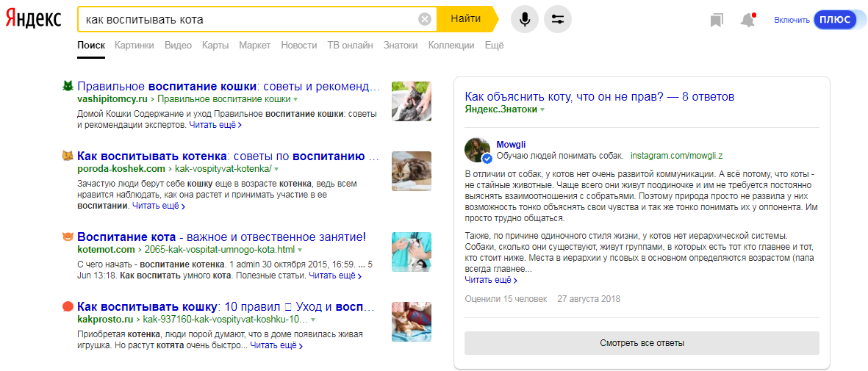Image resolution: width=868 pixels, height=371 pixels.
Task: Click the vashipitomcy.ru favicon
Action: (68, 87)
